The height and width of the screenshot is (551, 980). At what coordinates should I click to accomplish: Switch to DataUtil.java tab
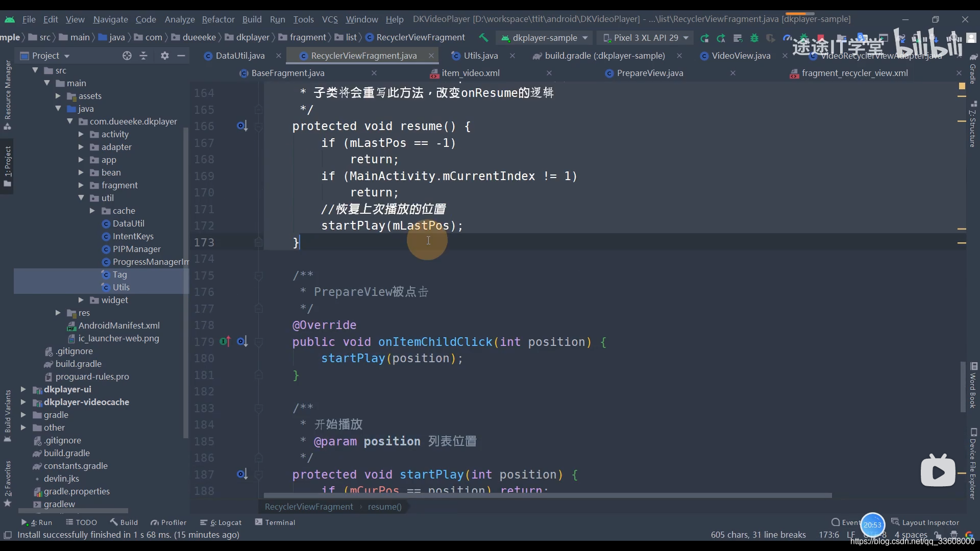coord(240,56)
